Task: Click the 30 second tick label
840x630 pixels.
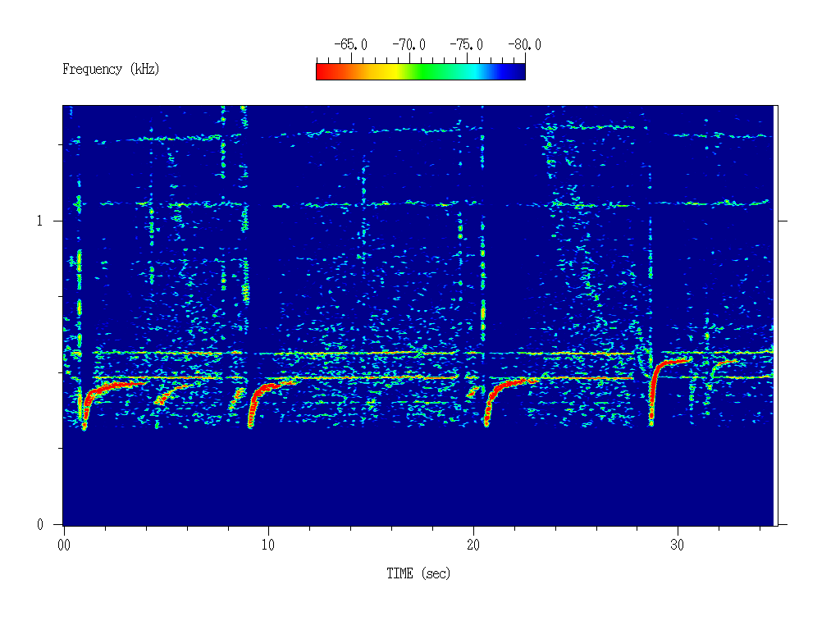Action: pos(678,544)
